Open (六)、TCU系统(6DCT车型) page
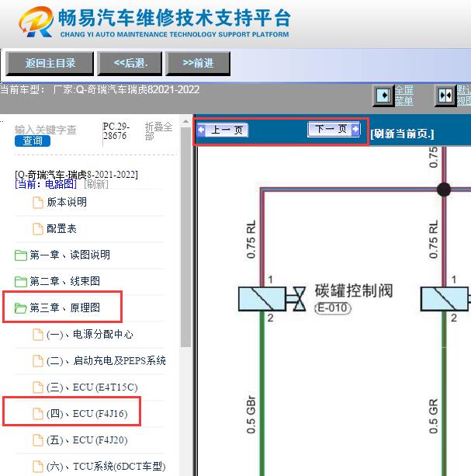This screenshot has width=471, height=476. click(106, 466)
